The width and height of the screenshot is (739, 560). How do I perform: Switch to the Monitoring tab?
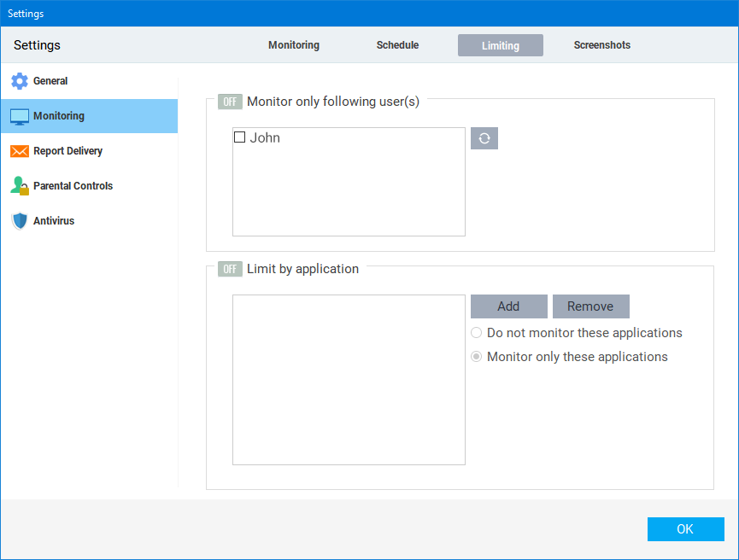pyautogui.click(x=293, y=44)
